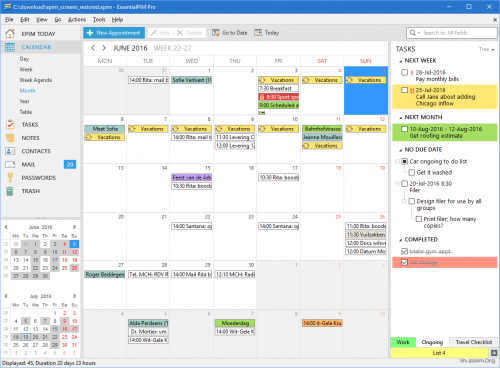The height and width of the screenshot is (368, 500).
Task: Open the Actions menu
Action: pyautogui.click(x=77, y=20)
